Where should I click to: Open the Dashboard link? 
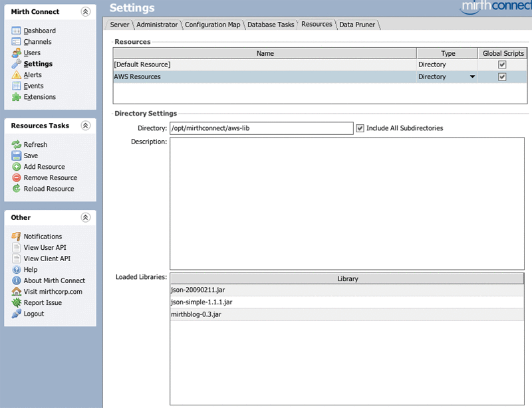click(40, 31)
